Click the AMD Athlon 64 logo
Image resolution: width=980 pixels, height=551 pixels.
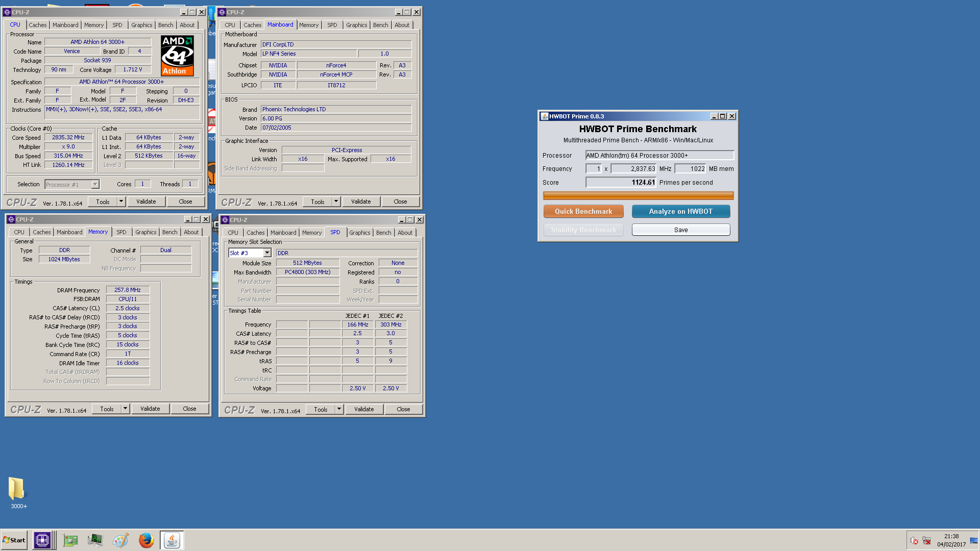[177, 56]
